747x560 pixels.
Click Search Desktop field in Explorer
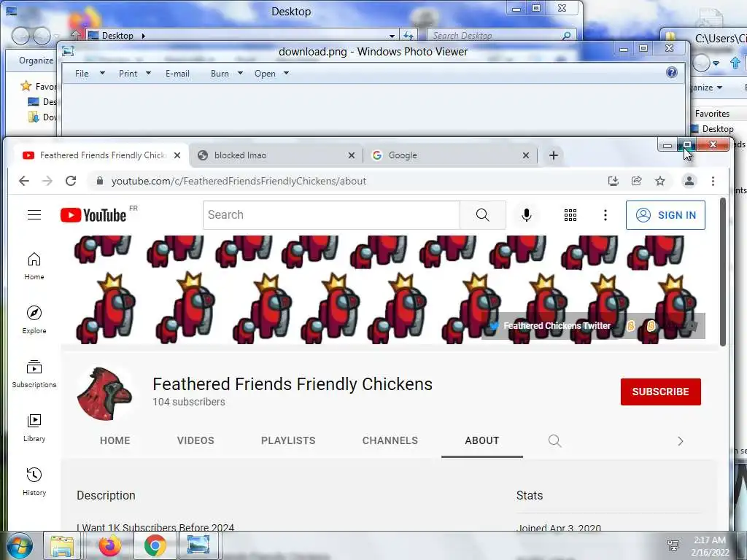[501, 36]
